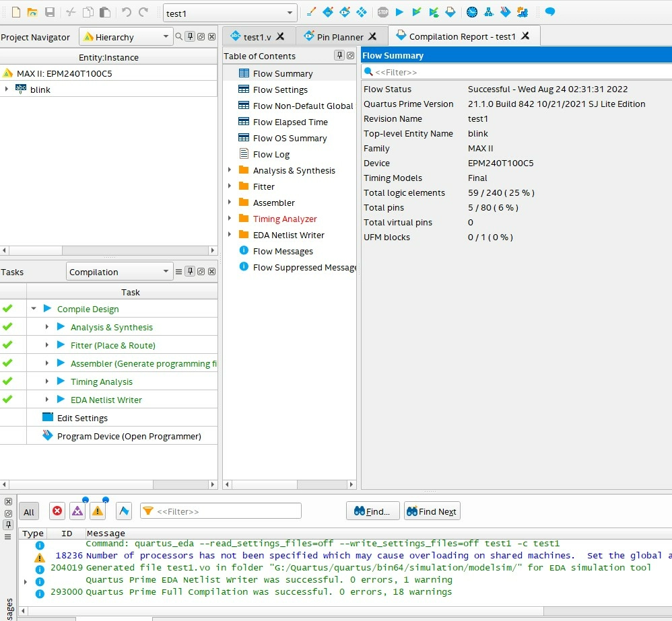Expand Analysis & Synthesis report folder
Screen dimensions: 672x621
[x=230, y=170]
